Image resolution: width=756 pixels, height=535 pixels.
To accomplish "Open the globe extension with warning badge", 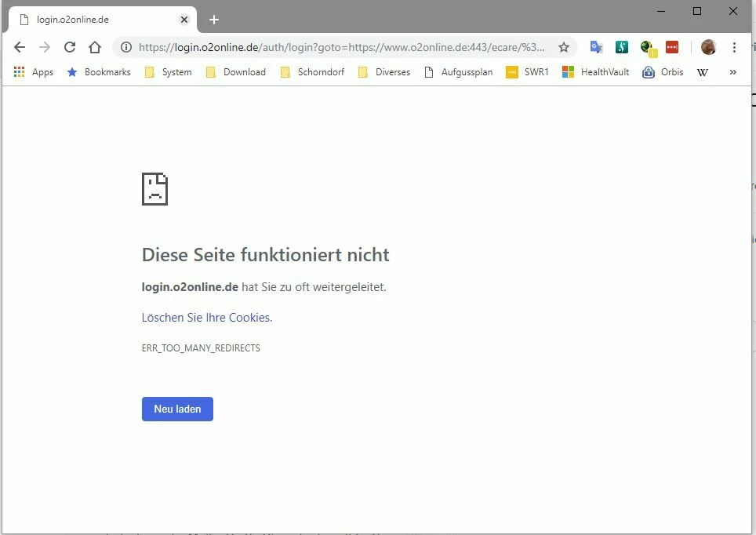I will (648, 48).
